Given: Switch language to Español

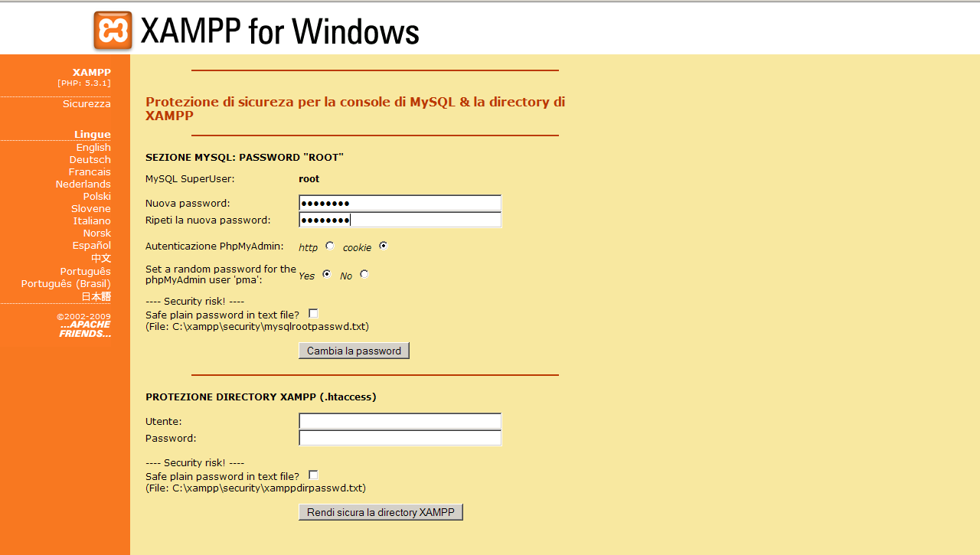Looking at the screenshot, I should [x=92, y=246].
